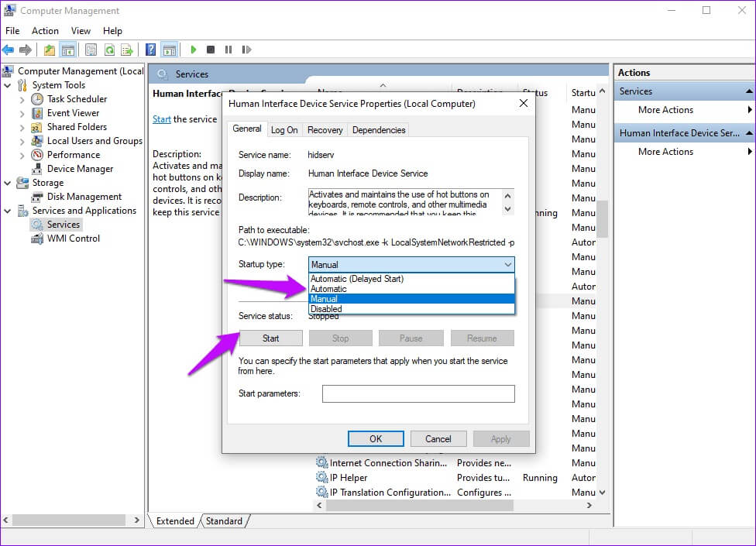Switch to the Log On tab
The image size is (756, 546).
[x=284, y=130]
